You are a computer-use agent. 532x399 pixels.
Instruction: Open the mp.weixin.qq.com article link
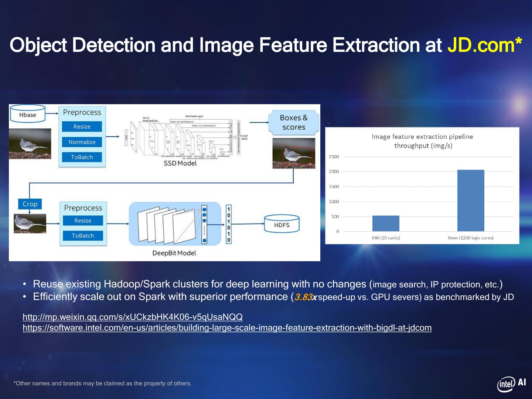[133, 317]
